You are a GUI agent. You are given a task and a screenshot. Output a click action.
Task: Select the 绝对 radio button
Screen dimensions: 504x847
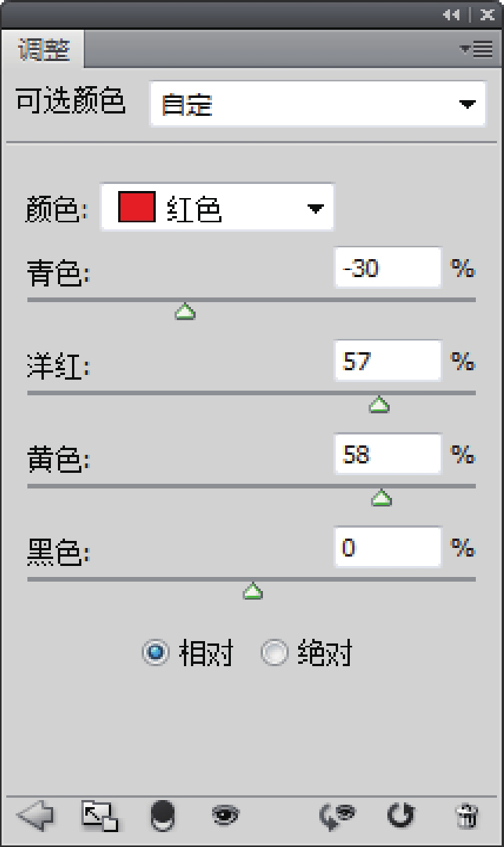(x=275, y=653)
